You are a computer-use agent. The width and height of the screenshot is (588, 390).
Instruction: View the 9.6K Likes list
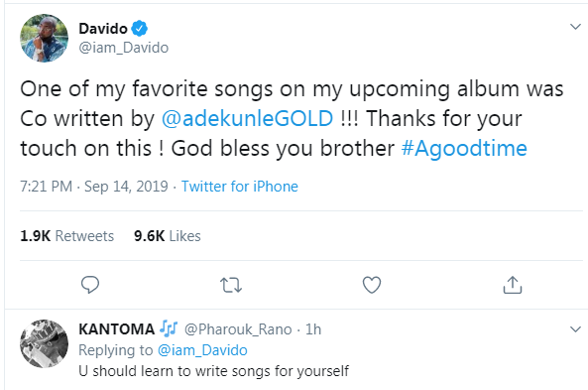(168, 236)
